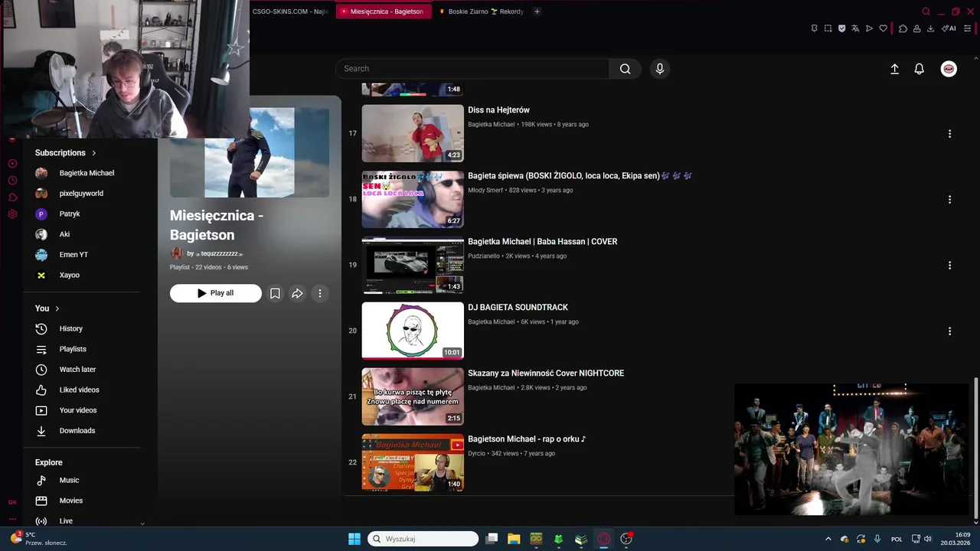Expand the Subscriptions section chevron
Screen dimensions: 980x551
coord(94,153)
